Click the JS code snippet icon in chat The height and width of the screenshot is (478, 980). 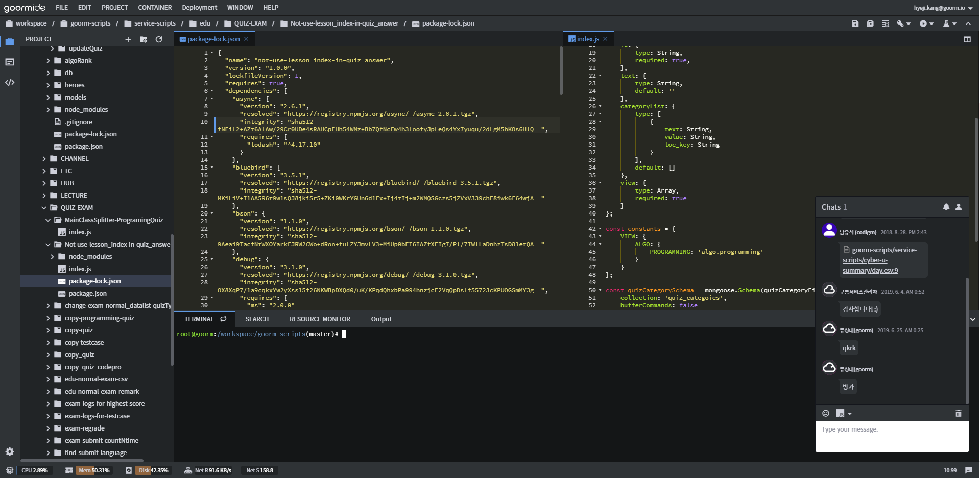pyautogui.click(x=840, y=413)
